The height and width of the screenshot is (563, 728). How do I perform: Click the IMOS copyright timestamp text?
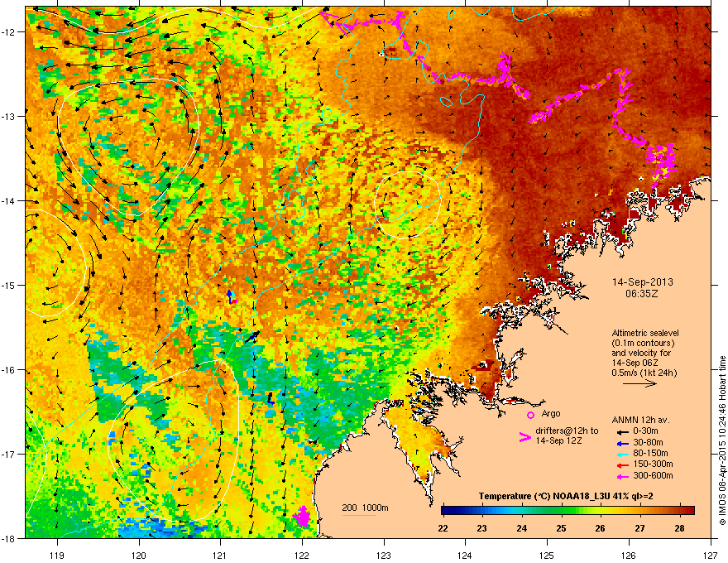[722, 440]
